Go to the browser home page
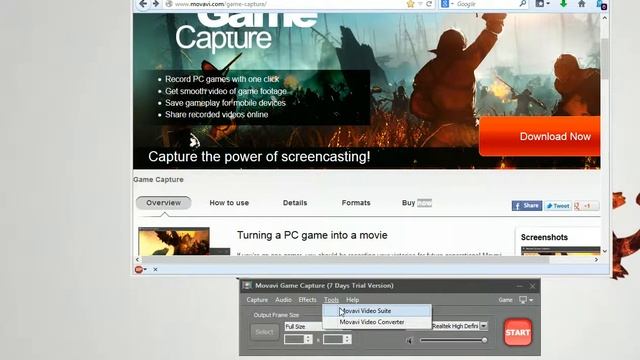This screenshot has height=360, width=640. click(x=582, y=4)
